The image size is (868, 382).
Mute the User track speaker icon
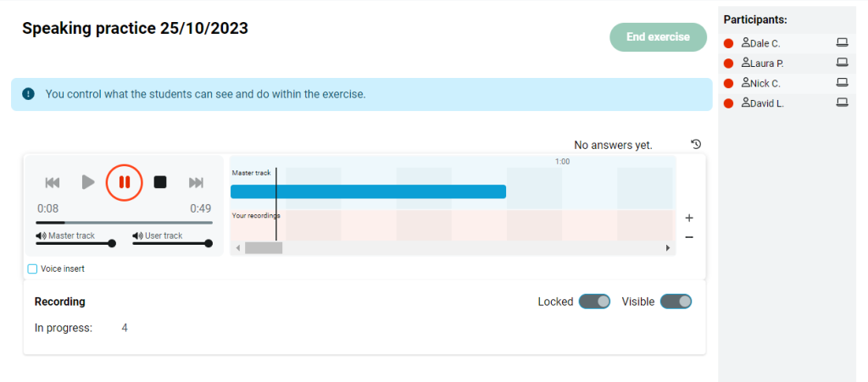tap(138, 235)
